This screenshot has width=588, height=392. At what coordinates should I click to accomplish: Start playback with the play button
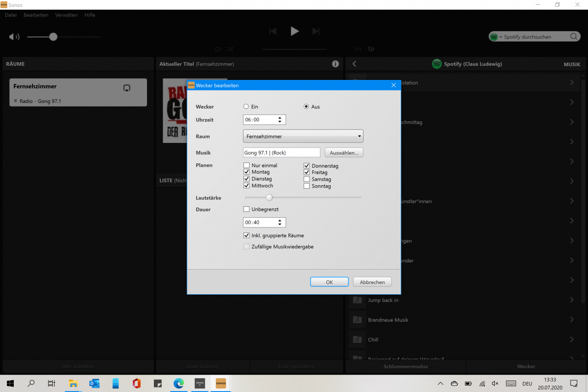click(x=294, y=31)
